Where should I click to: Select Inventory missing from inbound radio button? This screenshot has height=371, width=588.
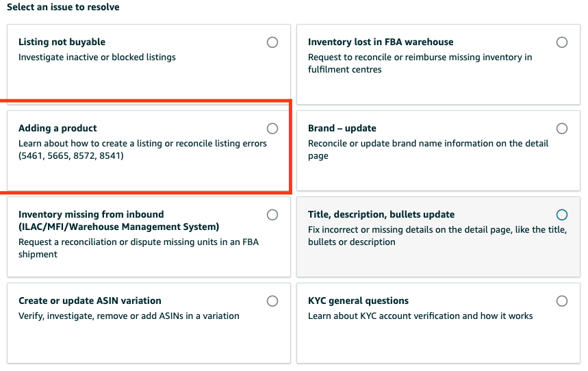(272, 215)
